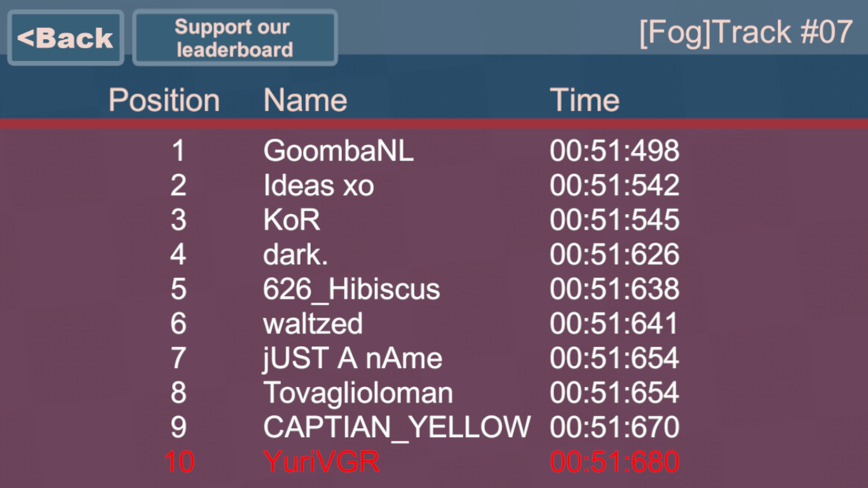Click the waltzed leaderboard row

tap(313, 323)
